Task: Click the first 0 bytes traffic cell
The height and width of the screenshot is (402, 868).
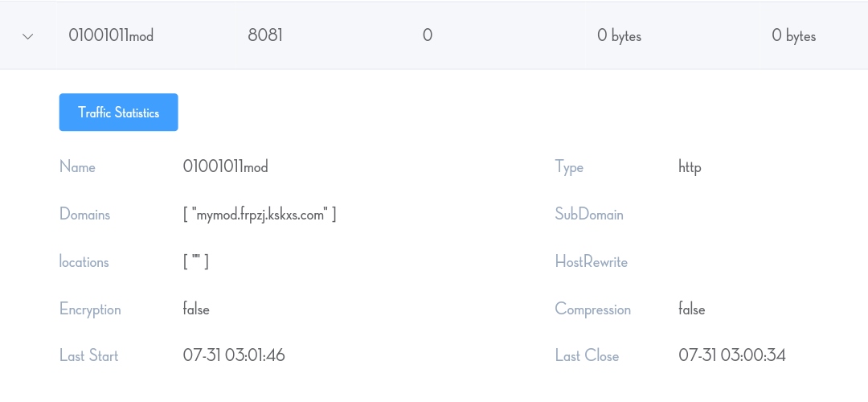Action: click(619, 36)
